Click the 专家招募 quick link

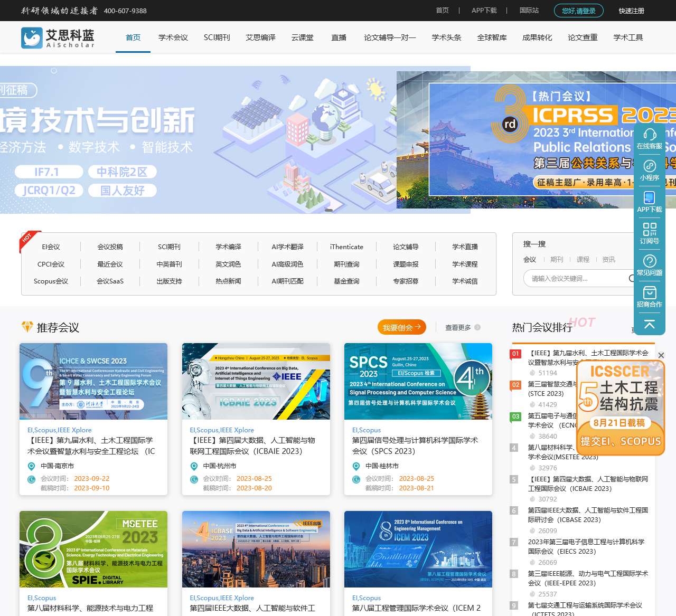406,281
